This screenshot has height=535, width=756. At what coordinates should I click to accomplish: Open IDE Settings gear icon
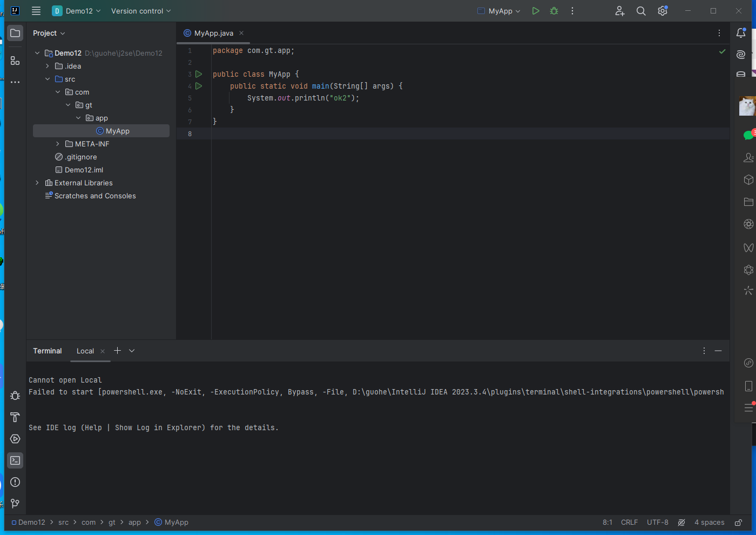pos(662,11)
